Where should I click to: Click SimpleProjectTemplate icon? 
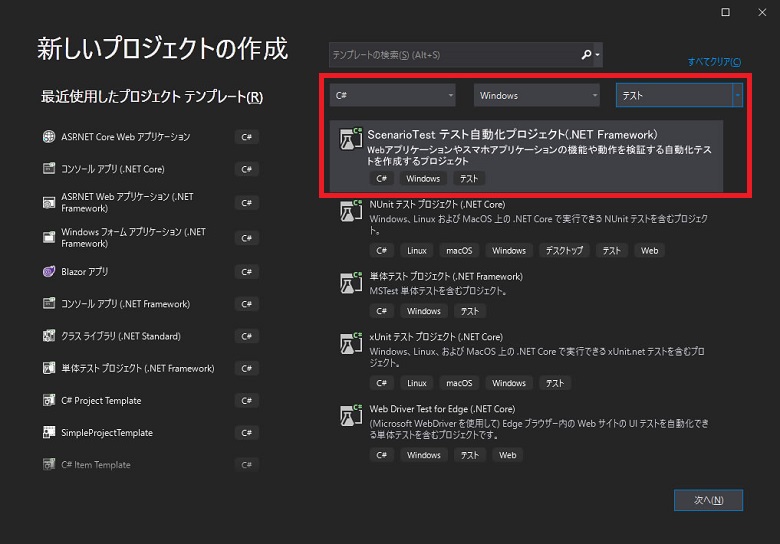point(49,433)
